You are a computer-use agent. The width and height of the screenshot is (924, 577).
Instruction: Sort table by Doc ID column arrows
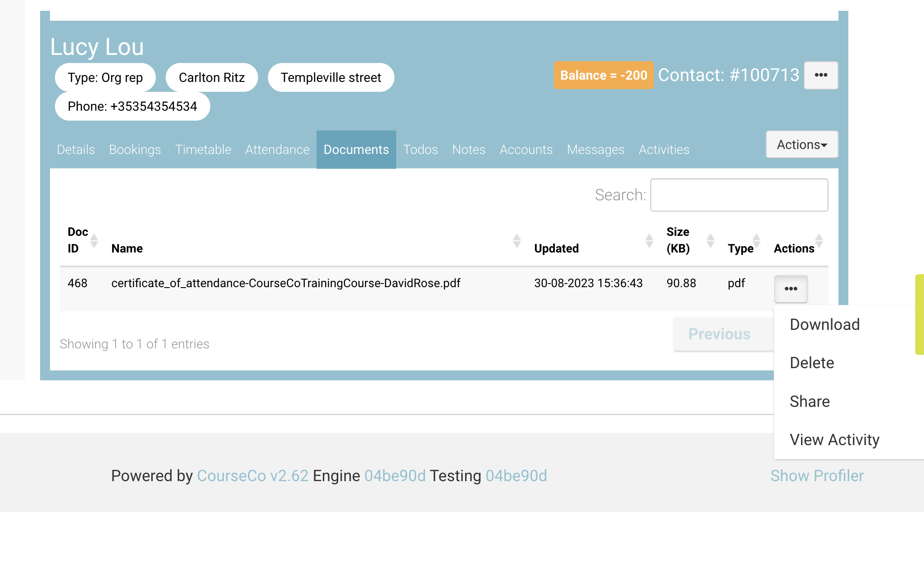pos(94,240)
